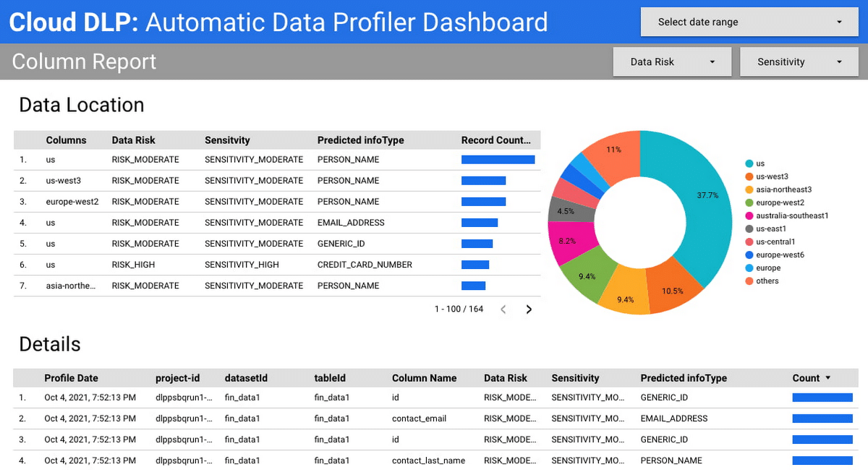Select the us-east1 legend entry
868x470 pixels.
[766, 228]
